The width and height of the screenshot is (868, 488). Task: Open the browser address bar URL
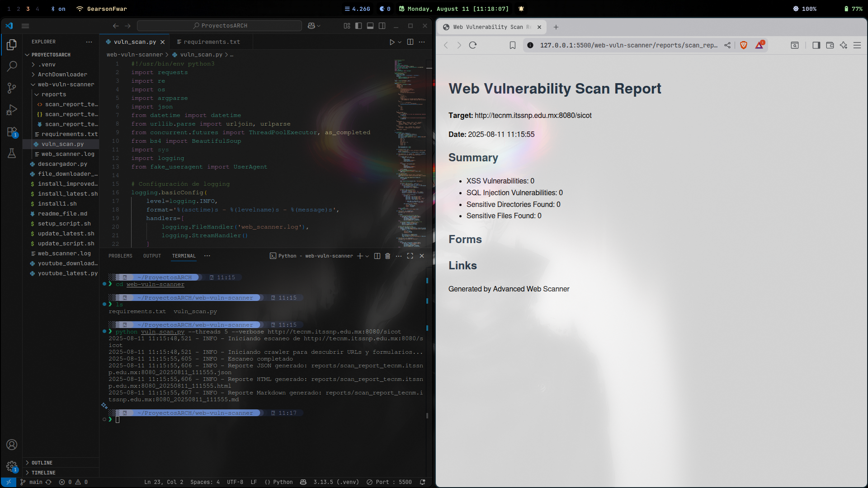coord(628,45)
